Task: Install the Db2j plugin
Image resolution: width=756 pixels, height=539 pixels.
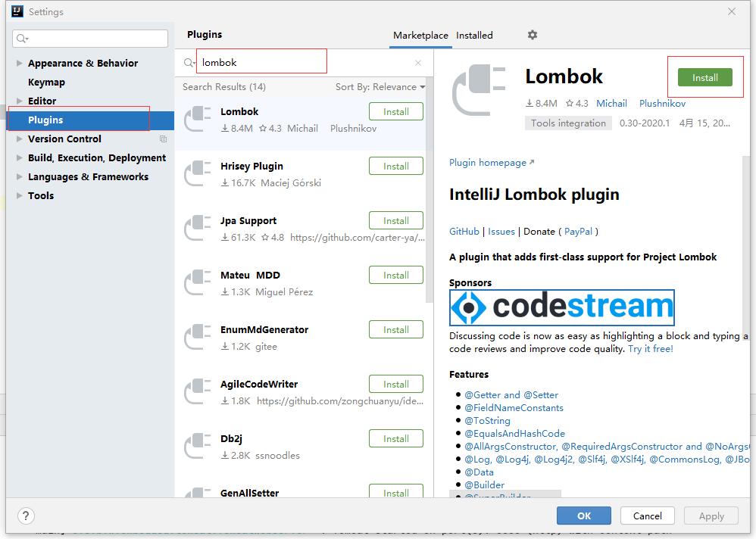Action: click(396, 438)
